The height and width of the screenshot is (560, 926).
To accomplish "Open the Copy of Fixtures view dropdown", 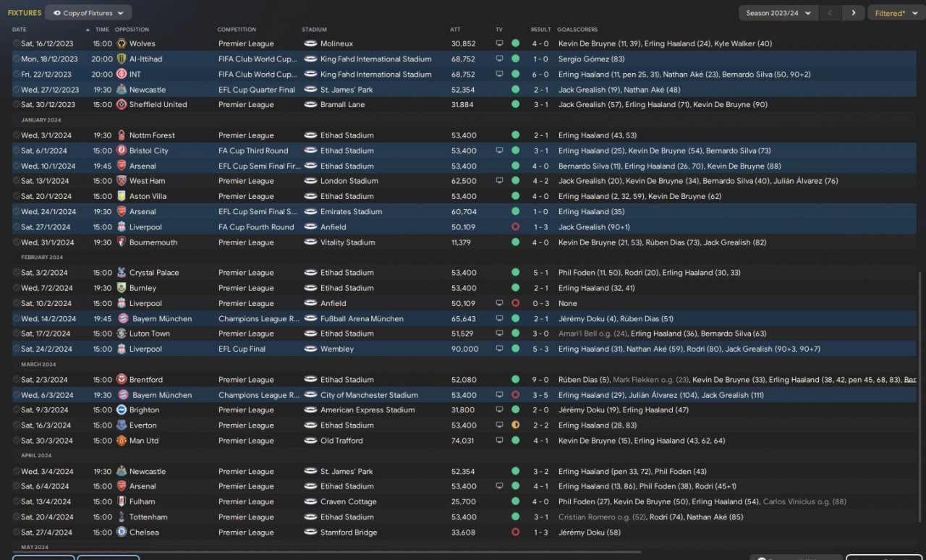I will coord(88,13).
